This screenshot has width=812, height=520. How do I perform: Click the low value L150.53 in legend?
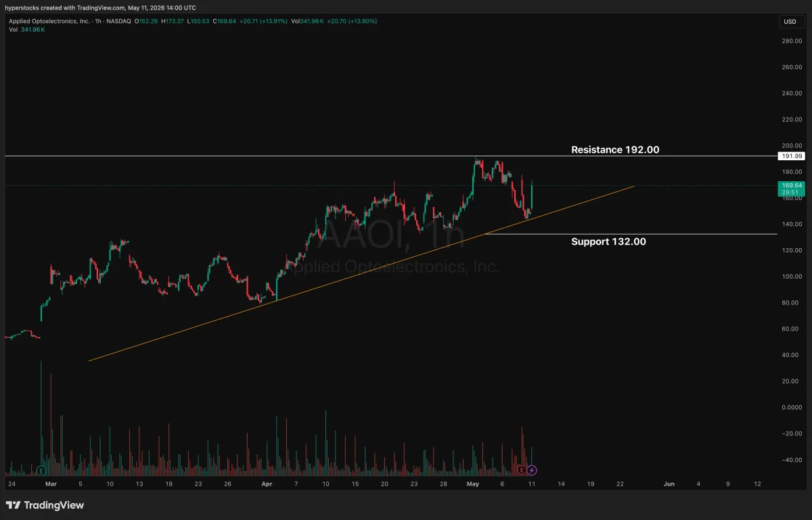200,22
